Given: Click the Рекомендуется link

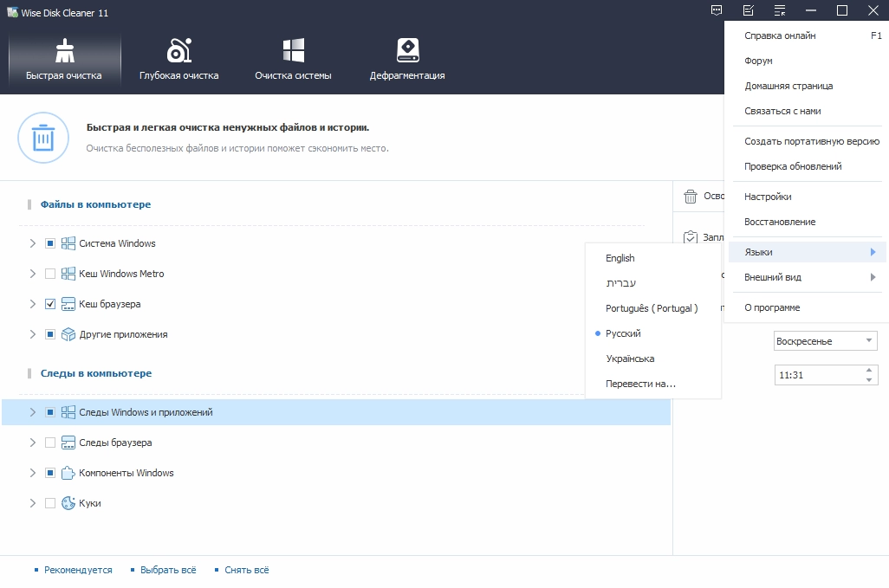Looking at the screenshot, I should point(78,570).
